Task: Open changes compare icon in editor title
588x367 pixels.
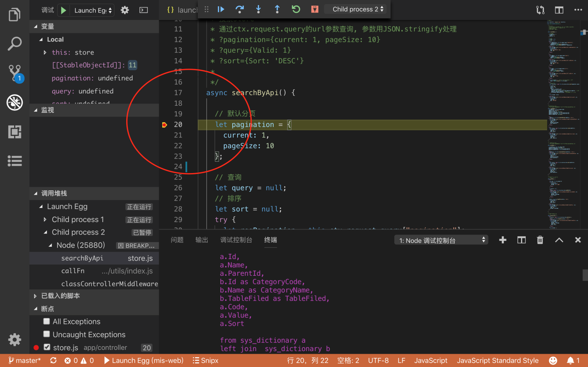Action: click(541, 10)
